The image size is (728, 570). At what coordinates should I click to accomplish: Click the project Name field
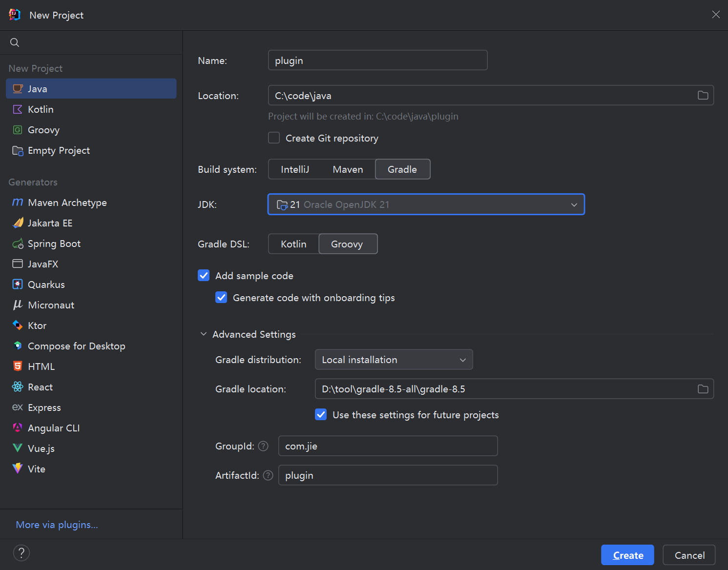(x=377, y=60)
